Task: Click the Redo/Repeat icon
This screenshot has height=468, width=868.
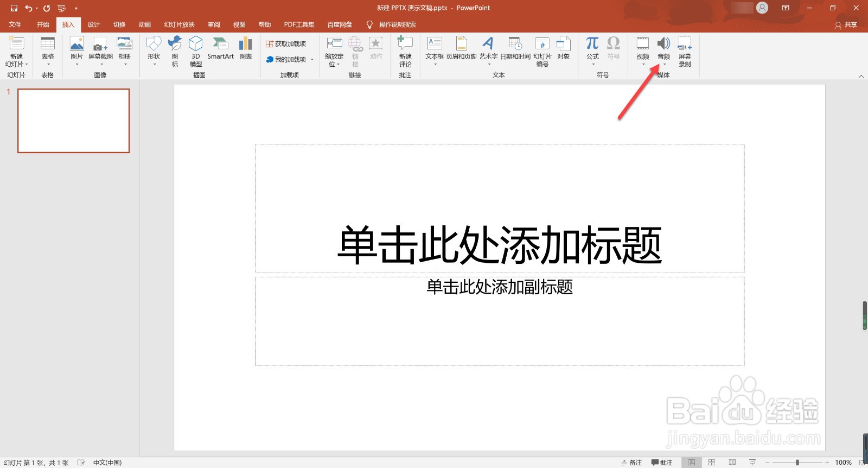Action: [47, 8]
